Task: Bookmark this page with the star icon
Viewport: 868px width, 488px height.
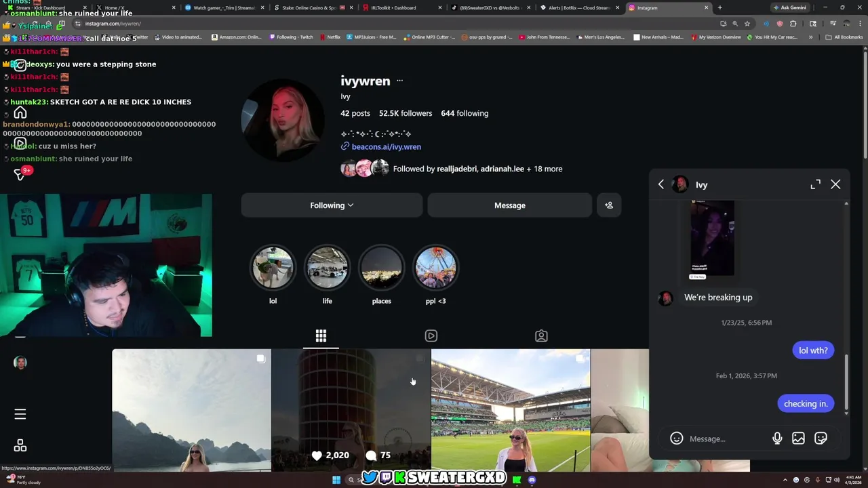Action: click(747, 24)
